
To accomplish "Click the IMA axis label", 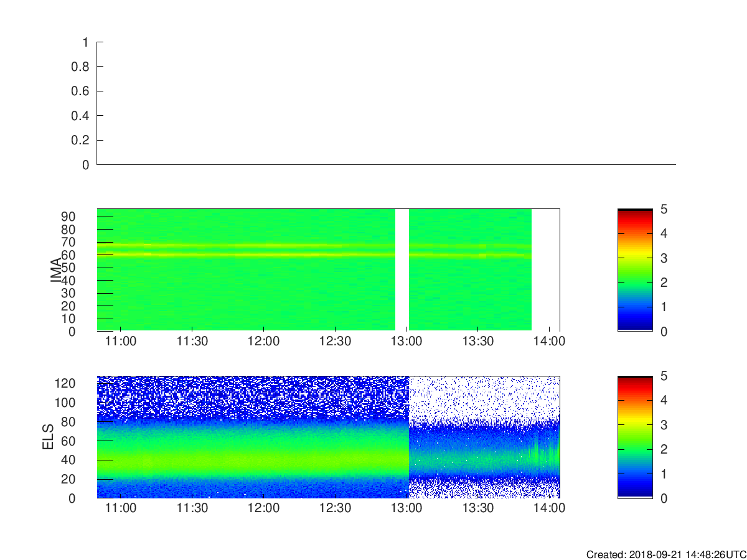I will (x=56, y=270).
